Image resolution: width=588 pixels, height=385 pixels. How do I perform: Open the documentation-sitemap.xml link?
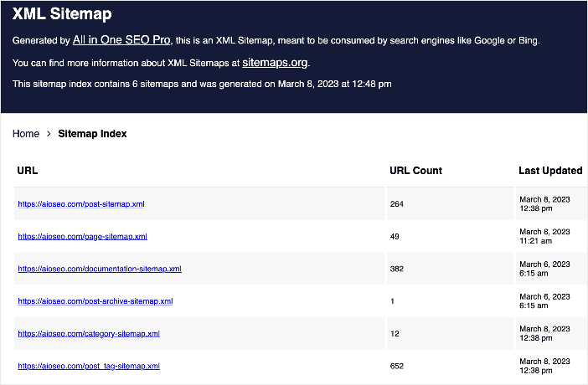coord(100,269)
